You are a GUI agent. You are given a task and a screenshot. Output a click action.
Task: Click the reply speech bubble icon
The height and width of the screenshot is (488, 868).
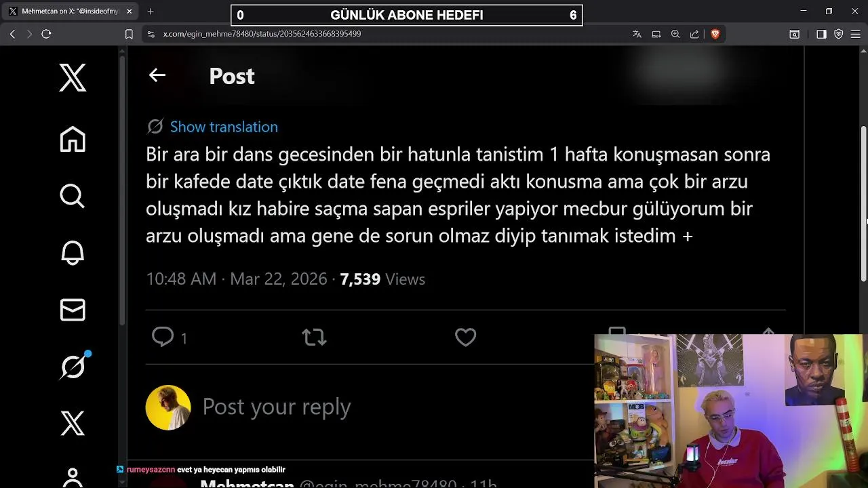(x=163, y=337)
